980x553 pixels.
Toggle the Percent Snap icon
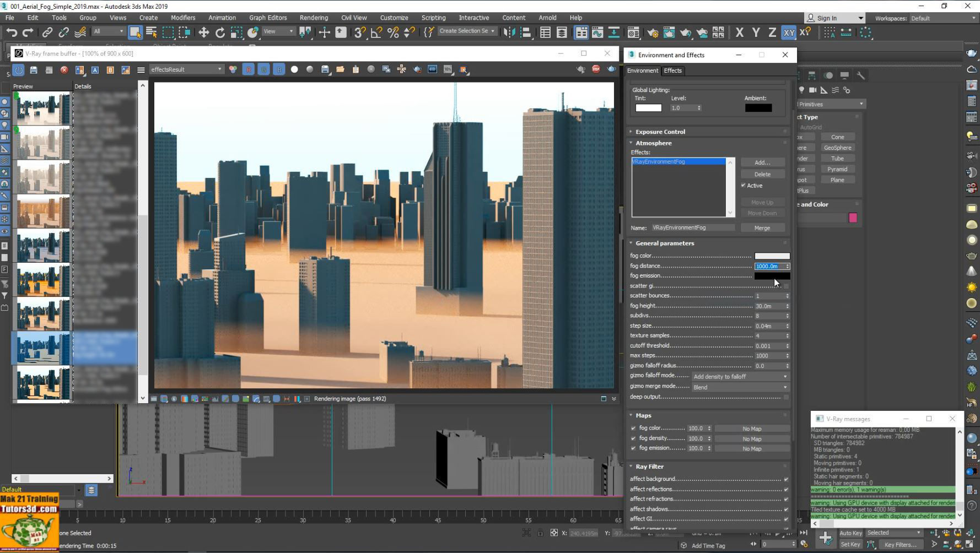pyautogui.click(x=393, y=32)
